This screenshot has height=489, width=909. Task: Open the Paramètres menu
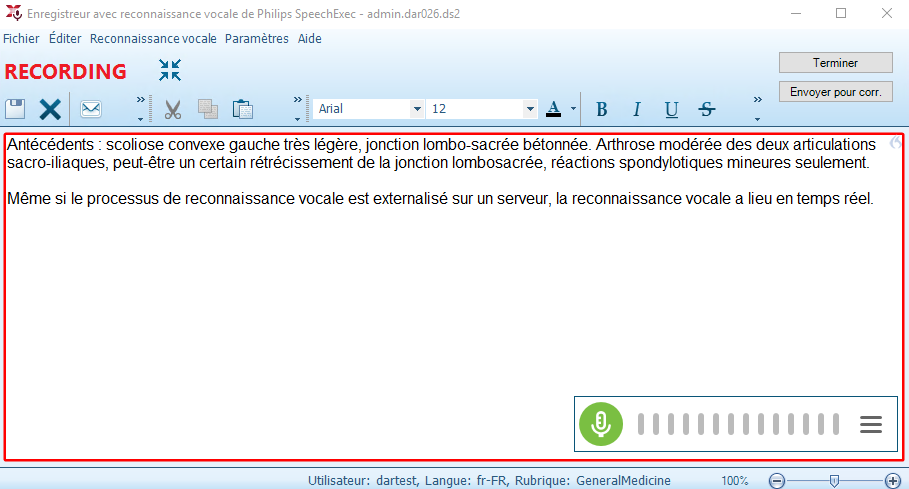(x=256, y=39)
